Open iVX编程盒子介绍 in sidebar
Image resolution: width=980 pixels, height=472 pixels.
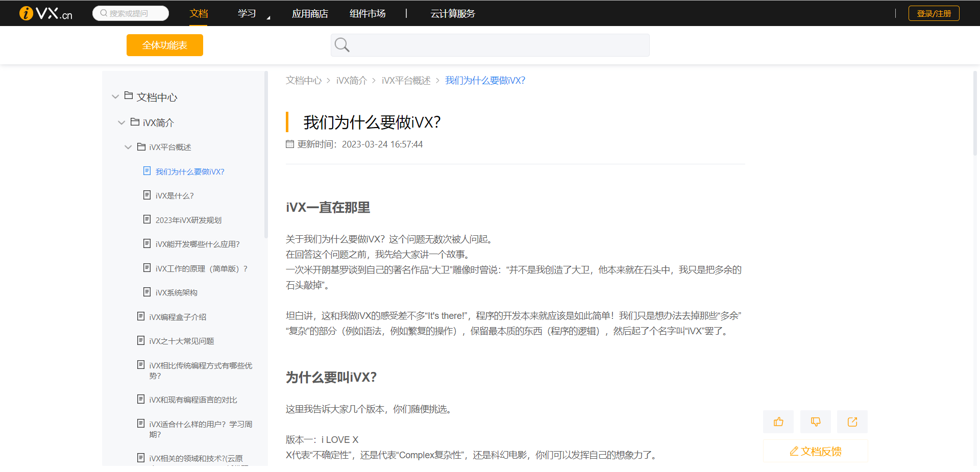[178, 317]
